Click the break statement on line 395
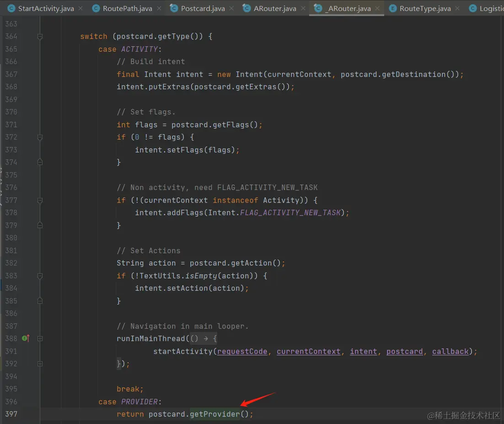This screenshot has height=424, width=504. tap(128, 389)
